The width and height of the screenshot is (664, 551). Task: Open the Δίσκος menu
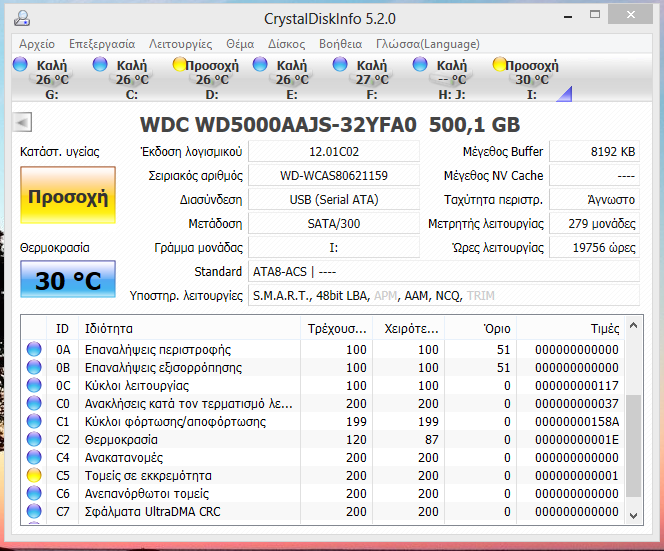point(286,44)
